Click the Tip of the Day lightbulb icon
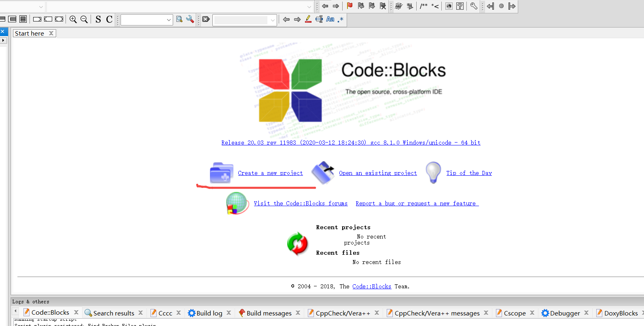Image resolution: width=644 pixels, height=326 pixels. pyautogui.click(x=433, y=173)
